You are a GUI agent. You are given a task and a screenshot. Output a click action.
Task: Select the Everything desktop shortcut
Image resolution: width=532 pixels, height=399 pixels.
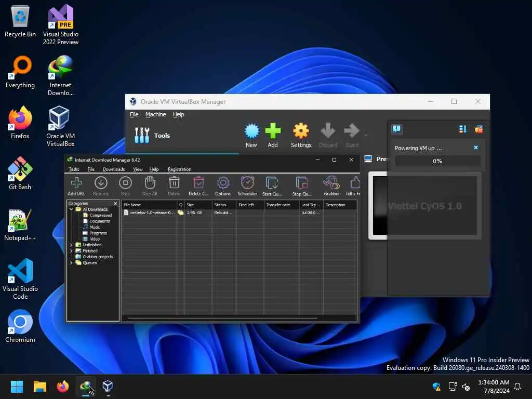coord(20,72)
